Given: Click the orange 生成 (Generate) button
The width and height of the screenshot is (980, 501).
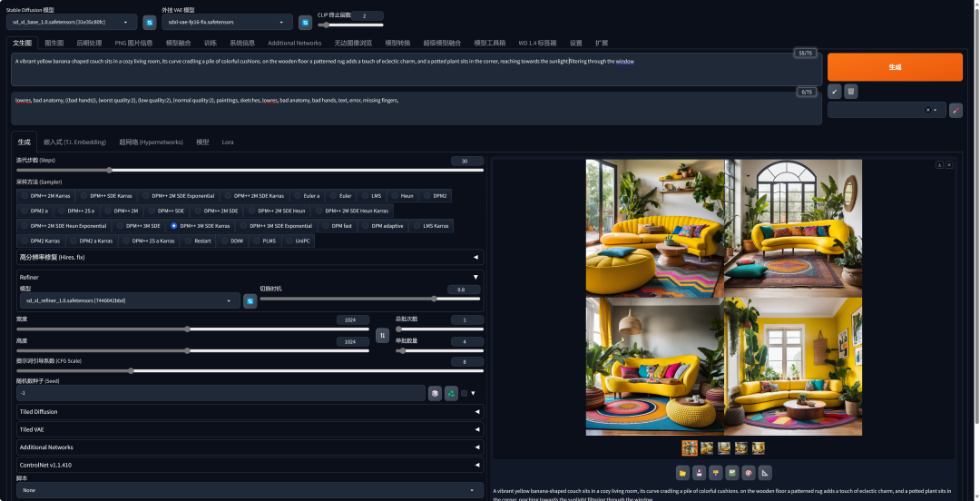Looking at the screenshot, I should click(894, 67).
